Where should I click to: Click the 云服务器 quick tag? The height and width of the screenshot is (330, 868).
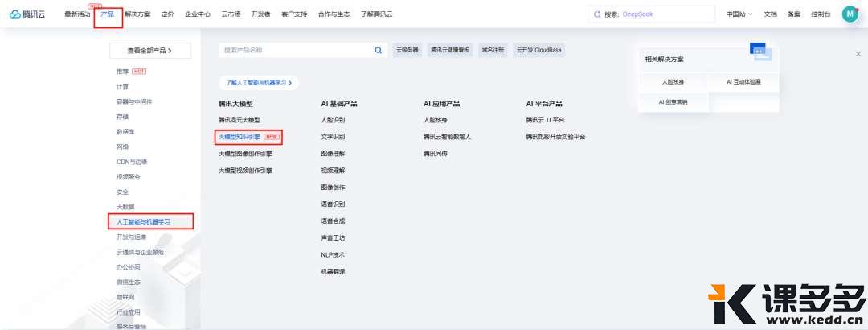pyautogui.click(x=407, y=50)
